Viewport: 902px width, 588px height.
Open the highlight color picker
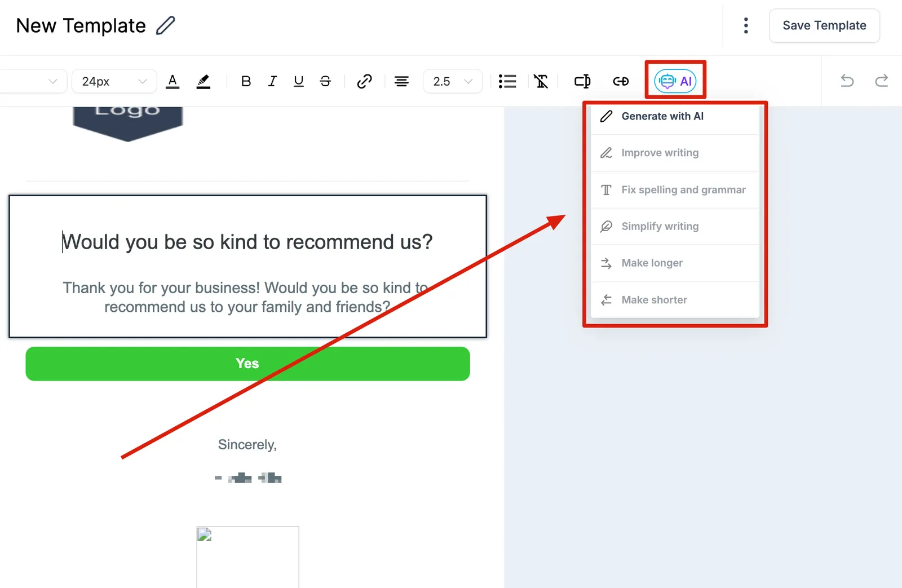(204, 81)
